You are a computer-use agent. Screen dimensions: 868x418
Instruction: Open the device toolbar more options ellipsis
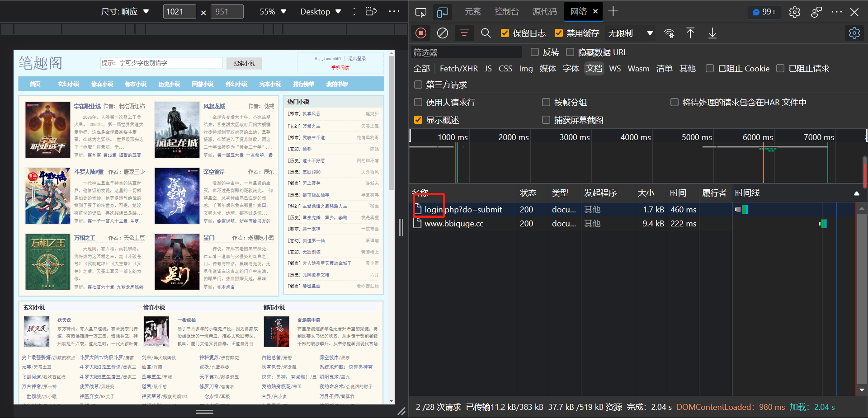(x=394, y=11)
